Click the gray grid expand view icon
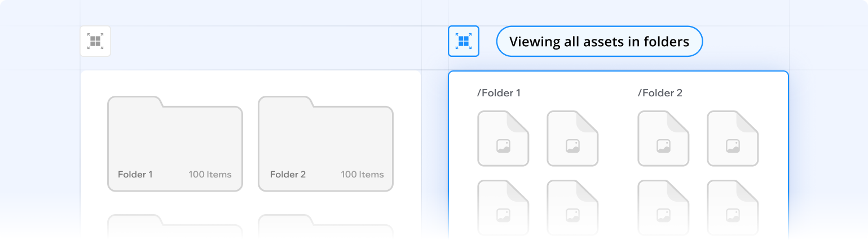The image size is (868, 240). tap(95, 41)
